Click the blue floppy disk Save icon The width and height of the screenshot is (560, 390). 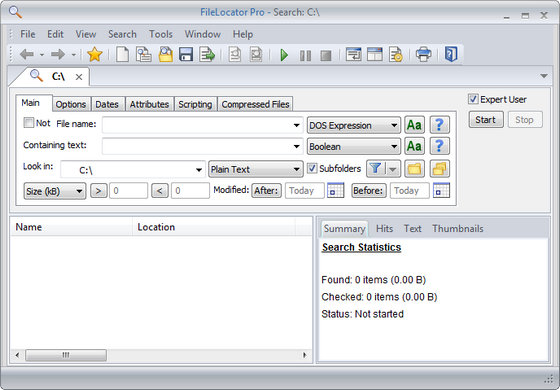pos(186,55)
